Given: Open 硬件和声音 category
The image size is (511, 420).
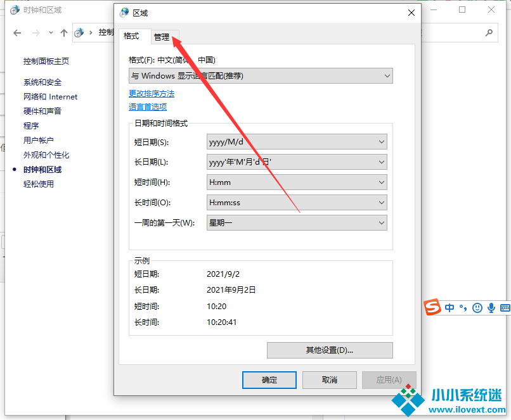Looking at the screenshot, I should [42, 111].
